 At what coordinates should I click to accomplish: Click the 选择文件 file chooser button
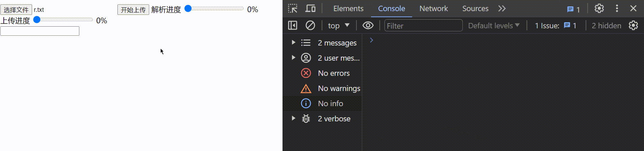[x=16, y=10]
